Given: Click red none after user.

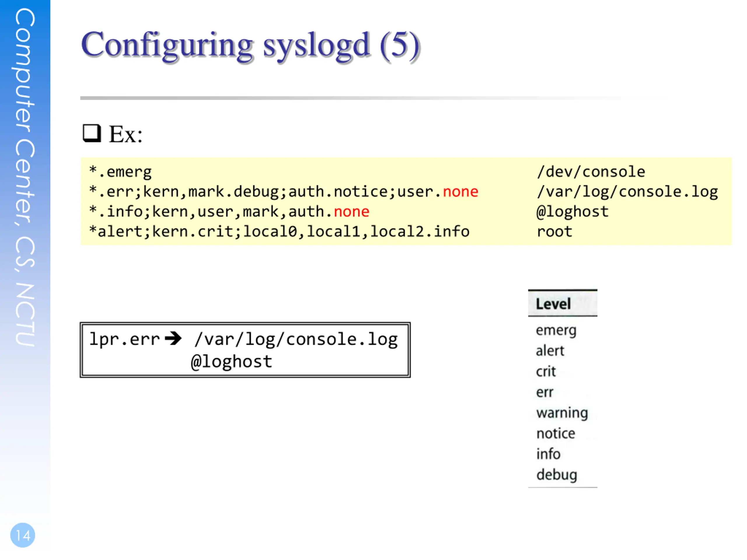Looking at the screenshot, I should [460, 192].
